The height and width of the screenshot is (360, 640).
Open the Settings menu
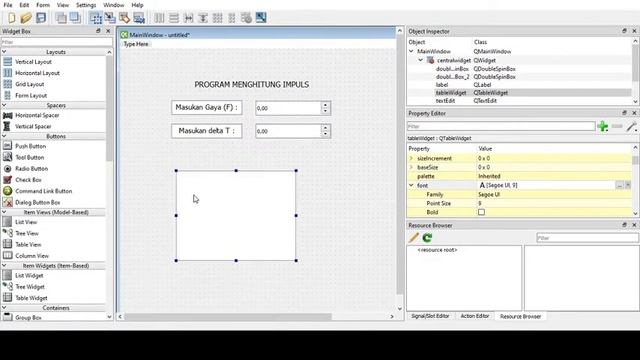86,5
